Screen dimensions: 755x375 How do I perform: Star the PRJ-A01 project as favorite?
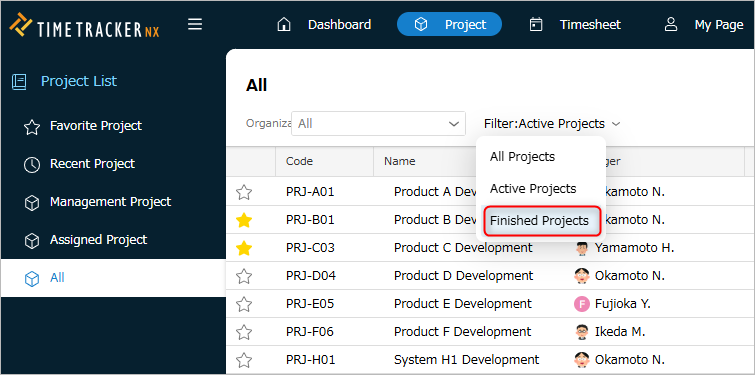pyautogui.click(x=244, y=193)
